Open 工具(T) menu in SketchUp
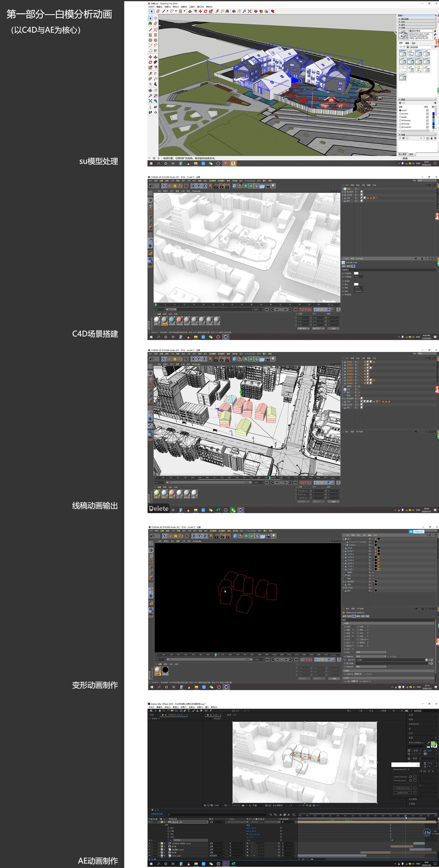 (192, 7)
